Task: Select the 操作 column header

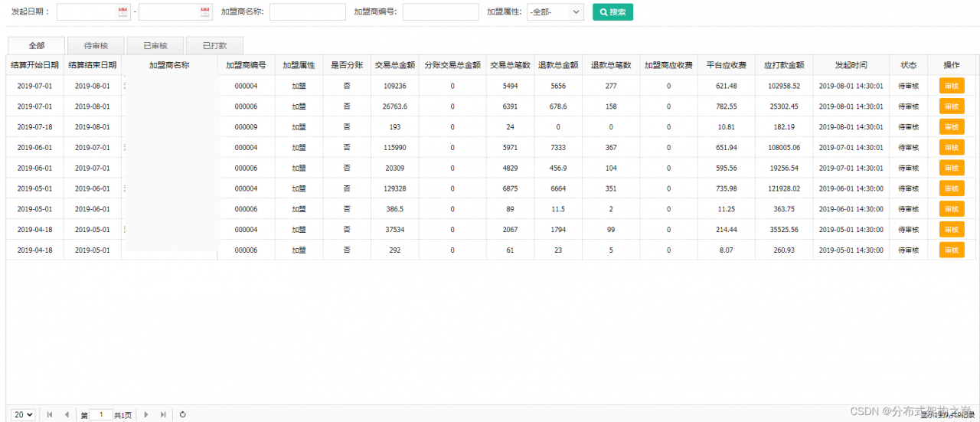Action: tap(952, 65)
